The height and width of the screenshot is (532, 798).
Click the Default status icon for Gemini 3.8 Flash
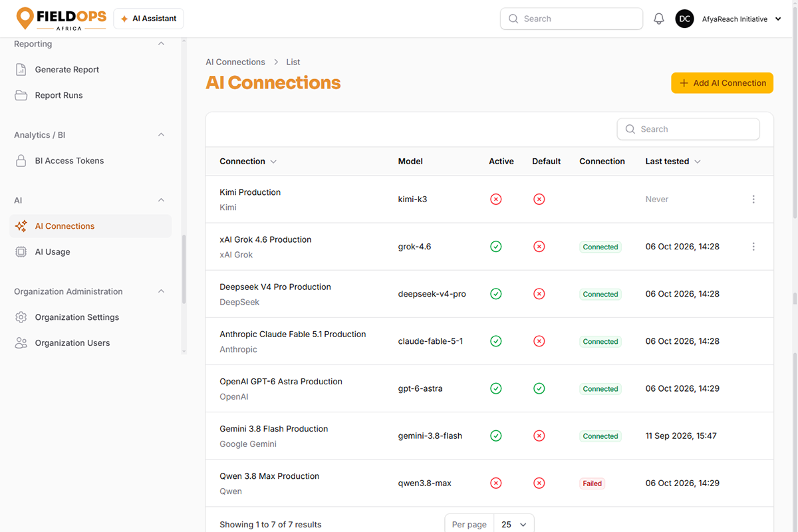[x=539, y=436]
